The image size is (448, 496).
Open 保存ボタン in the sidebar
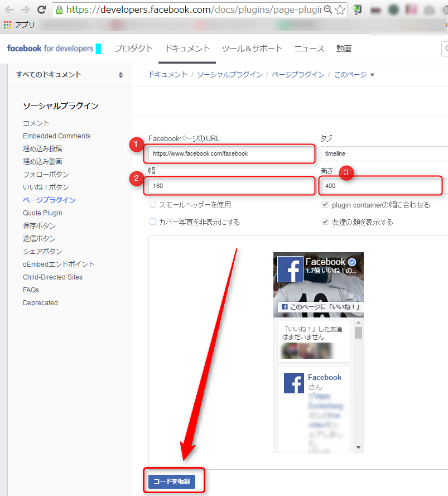(39, 225)
